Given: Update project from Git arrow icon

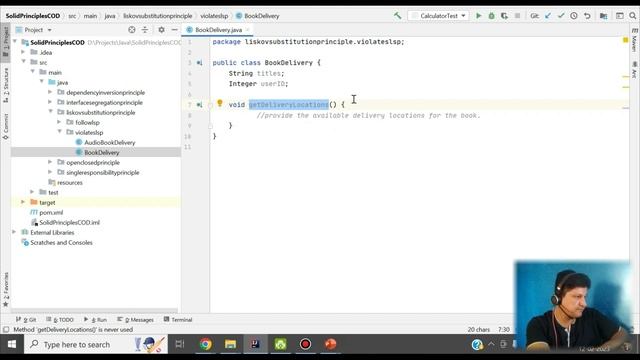Looking at the screenshot, I should click(x=548, y=16).
